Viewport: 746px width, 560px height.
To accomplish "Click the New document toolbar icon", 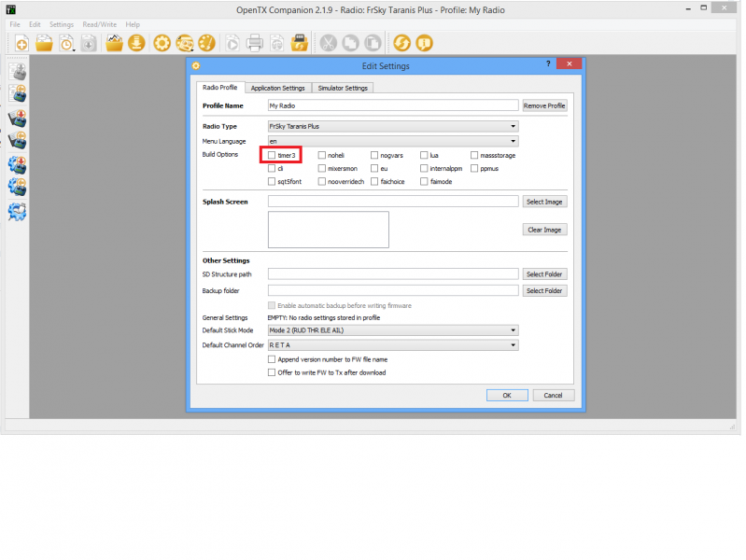I will click(21, 43).
